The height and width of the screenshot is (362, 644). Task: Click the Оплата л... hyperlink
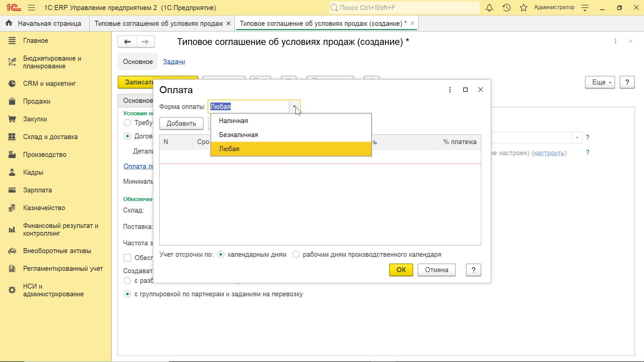point(138,166)
